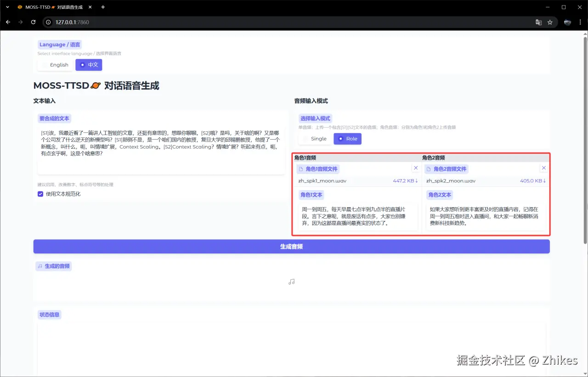Open the browser profile icon
This screenshot has height=377, width=588.
[567, 22]
